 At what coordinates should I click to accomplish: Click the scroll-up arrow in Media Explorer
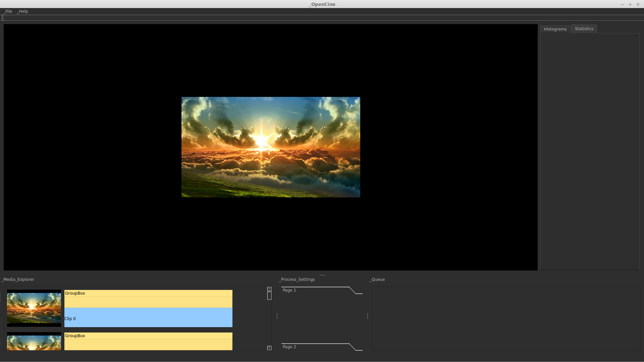tap(269, 289)
